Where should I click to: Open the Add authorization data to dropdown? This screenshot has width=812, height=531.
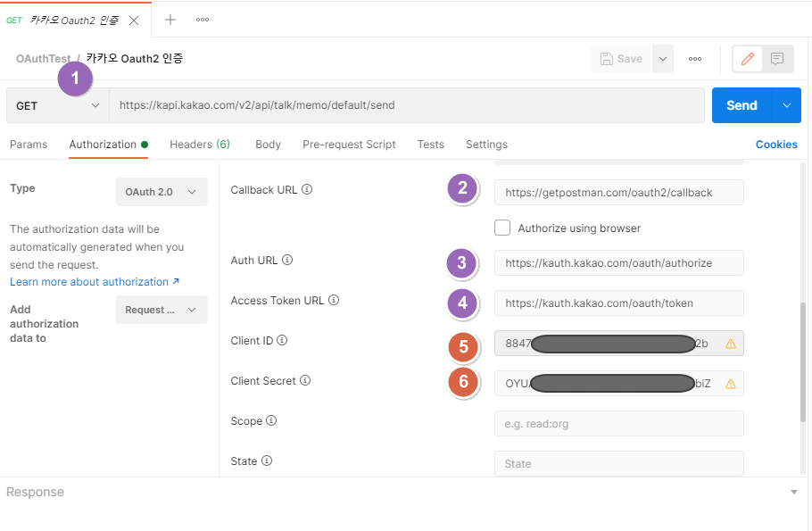coord(162,310)
